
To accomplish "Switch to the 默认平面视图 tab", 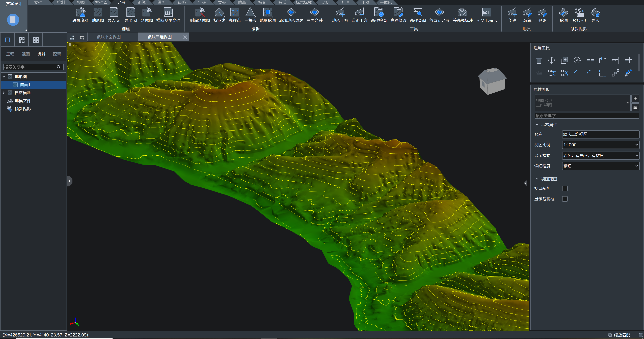I will [109, 37].
